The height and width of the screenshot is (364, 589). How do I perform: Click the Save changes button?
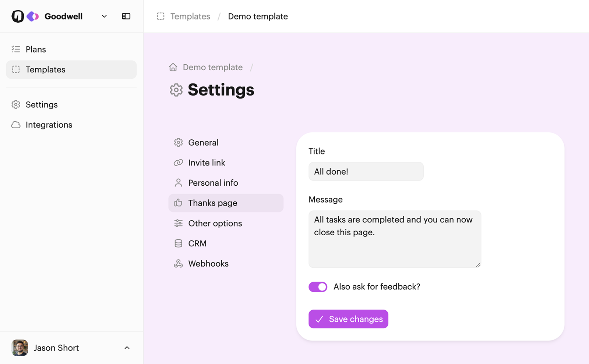[x=348, y=319]
